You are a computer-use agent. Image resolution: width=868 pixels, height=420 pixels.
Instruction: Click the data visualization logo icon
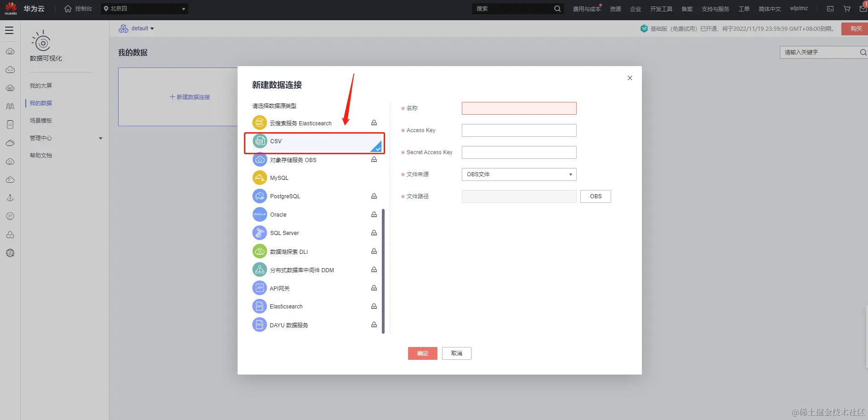(42, 41)
